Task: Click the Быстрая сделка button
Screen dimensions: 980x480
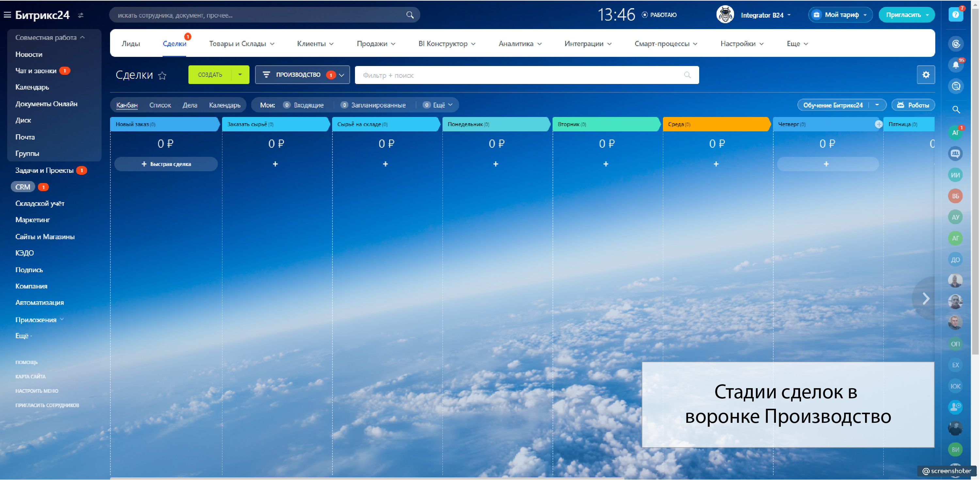Action: tap(166, 164)
